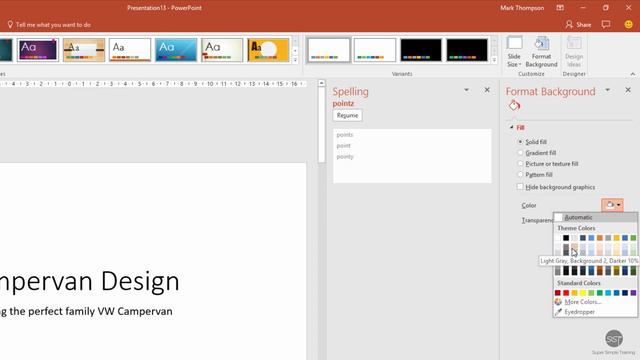Click the Share person icon
This screenshot has width=640, height=360.
point(569,24)
